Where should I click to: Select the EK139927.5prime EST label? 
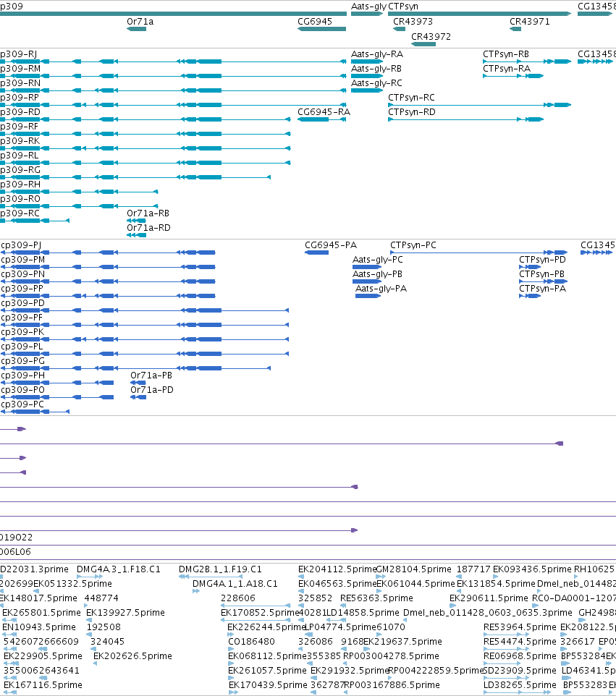[125, 613]
